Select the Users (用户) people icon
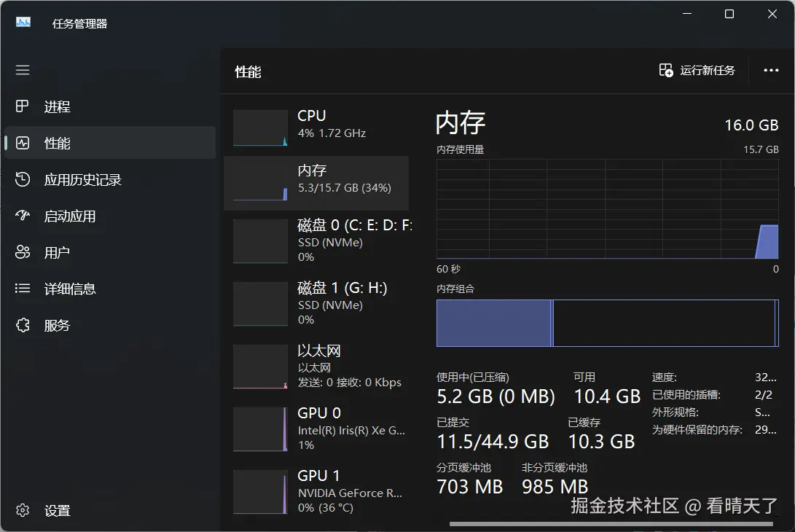This screenshot has width=795, height=532. [x=23, y=252]
